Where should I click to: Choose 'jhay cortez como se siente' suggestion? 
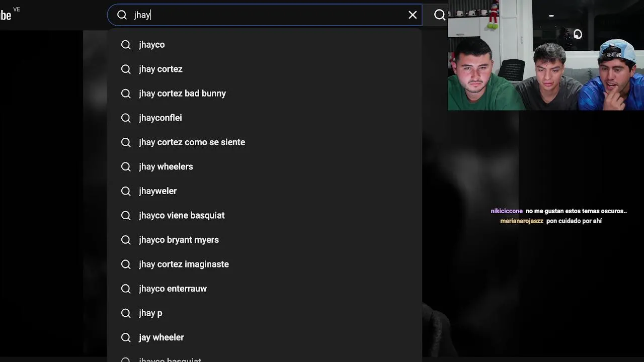point(265,142)
